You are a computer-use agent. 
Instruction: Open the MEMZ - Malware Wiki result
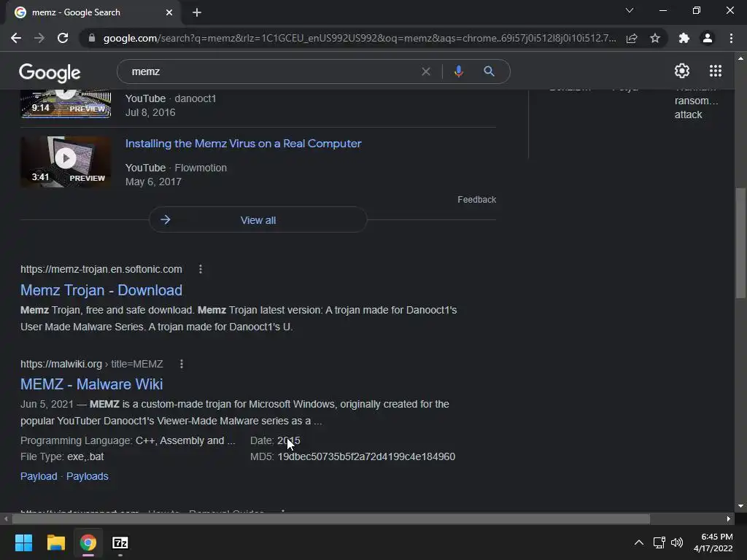click(91, 384)
